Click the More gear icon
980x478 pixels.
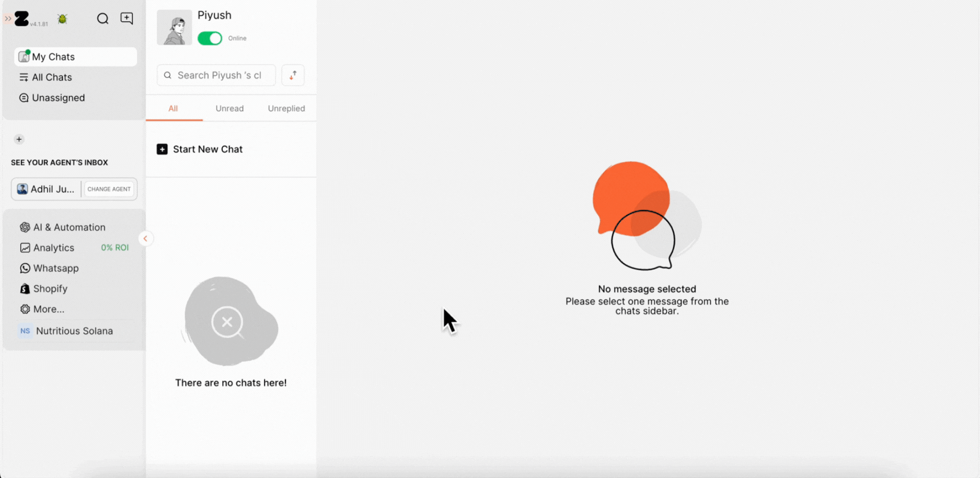(x=25, y=309)
